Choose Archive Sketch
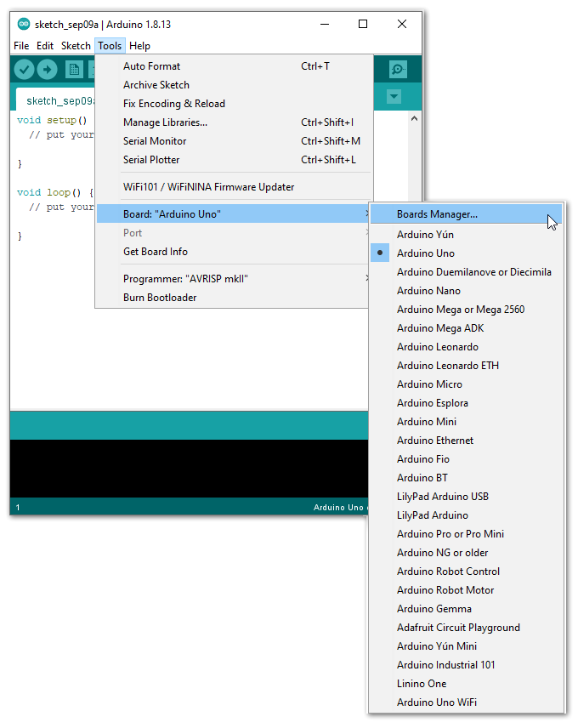578x728 pixels. click(x=235, y=85)
